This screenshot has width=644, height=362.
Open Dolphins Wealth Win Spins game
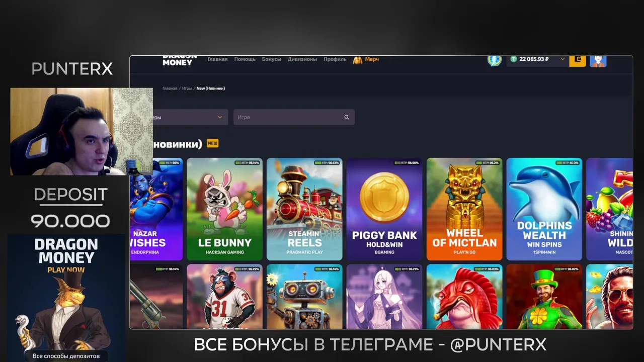pos(544,209)
